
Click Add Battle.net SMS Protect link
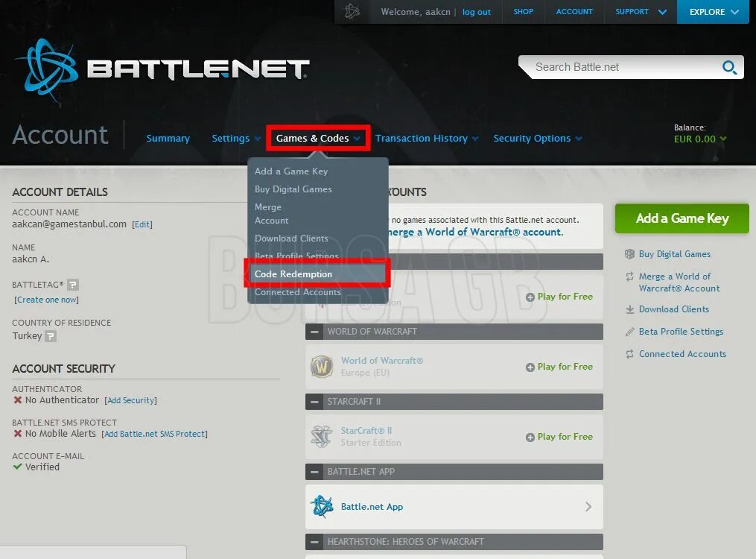tap(155, 434)
